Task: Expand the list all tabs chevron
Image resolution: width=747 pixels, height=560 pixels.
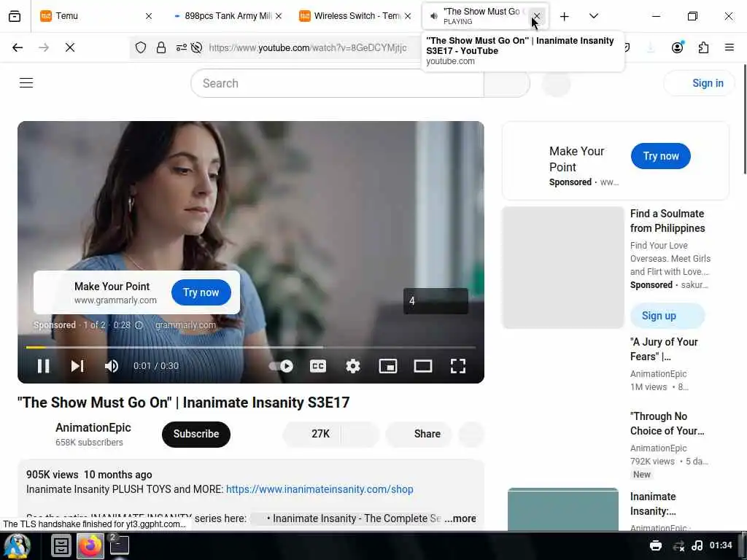Action: coord(594,16)
